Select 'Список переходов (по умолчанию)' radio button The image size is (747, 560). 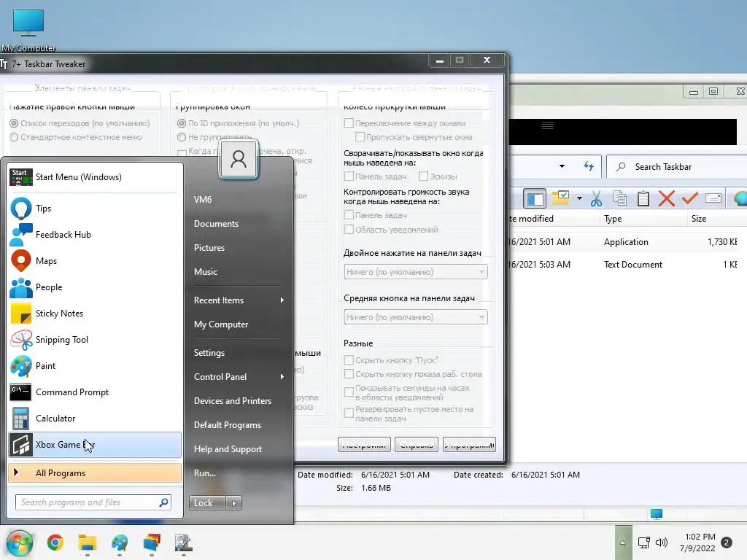(x=14, y=123)
